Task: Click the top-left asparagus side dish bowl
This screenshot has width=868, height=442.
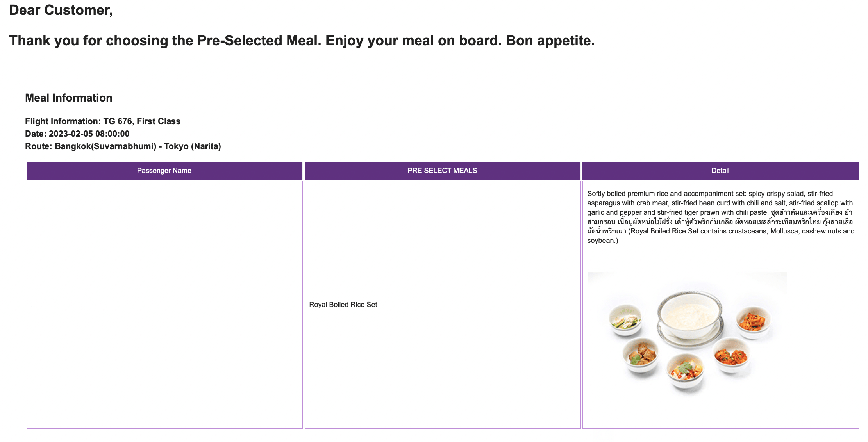Action: (625, 320)
